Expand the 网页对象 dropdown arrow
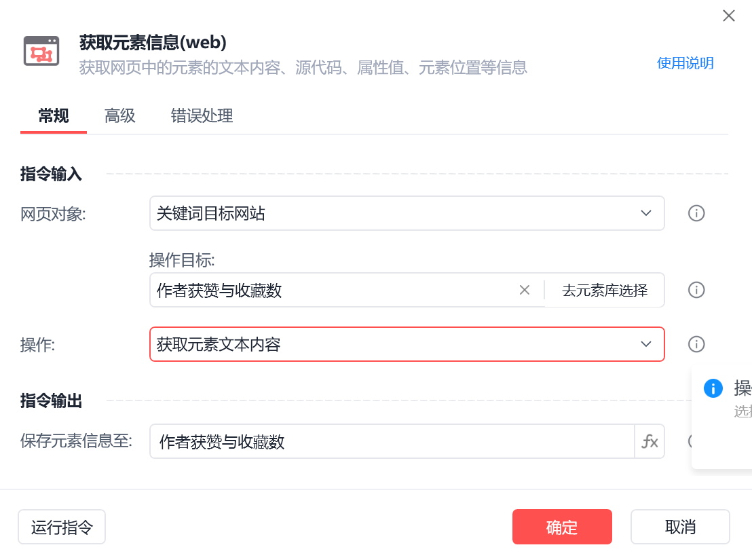 tap(646, 213)
